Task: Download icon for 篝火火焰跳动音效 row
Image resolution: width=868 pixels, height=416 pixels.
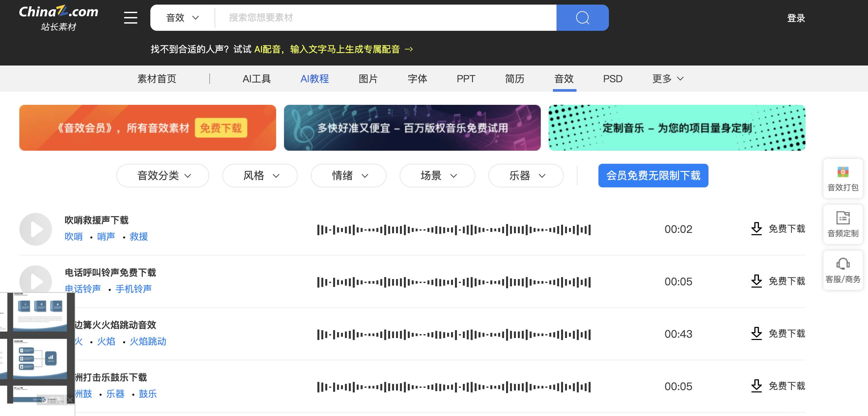Action: [x=756, y=333]
